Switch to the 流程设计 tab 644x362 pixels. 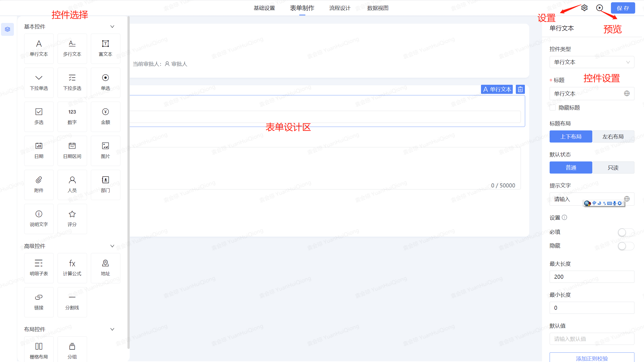tap(340, 8)
